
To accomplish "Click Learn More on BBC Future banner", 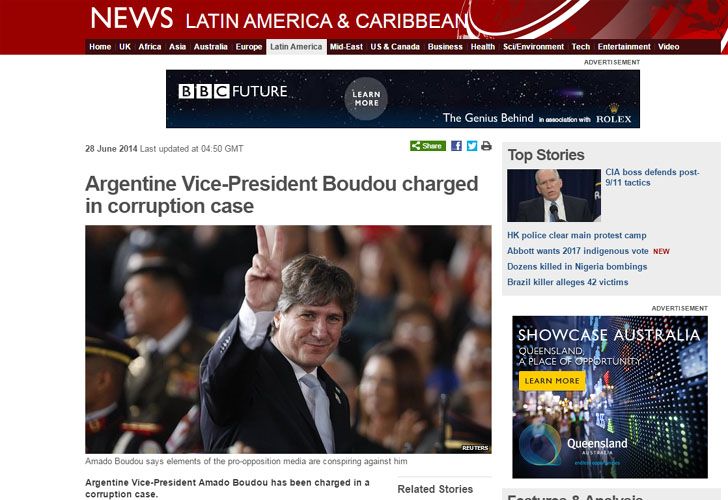I will coord(366,98).
